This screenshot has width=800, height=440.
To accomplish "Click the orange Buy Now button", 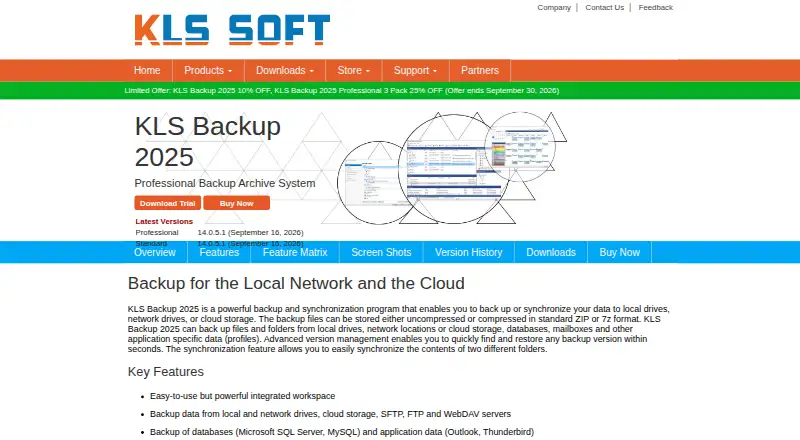I will pyautogui.click(x=236, y=203).
